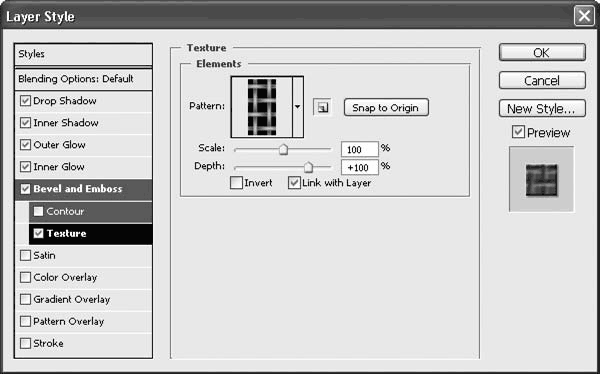Click the Cancel button
The height and width of the screenshot is (374, 600).
542,80
